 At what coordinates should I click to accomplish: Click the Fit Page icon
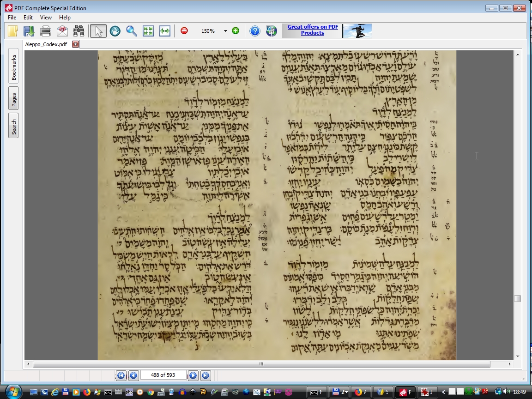tap(148, 31)
